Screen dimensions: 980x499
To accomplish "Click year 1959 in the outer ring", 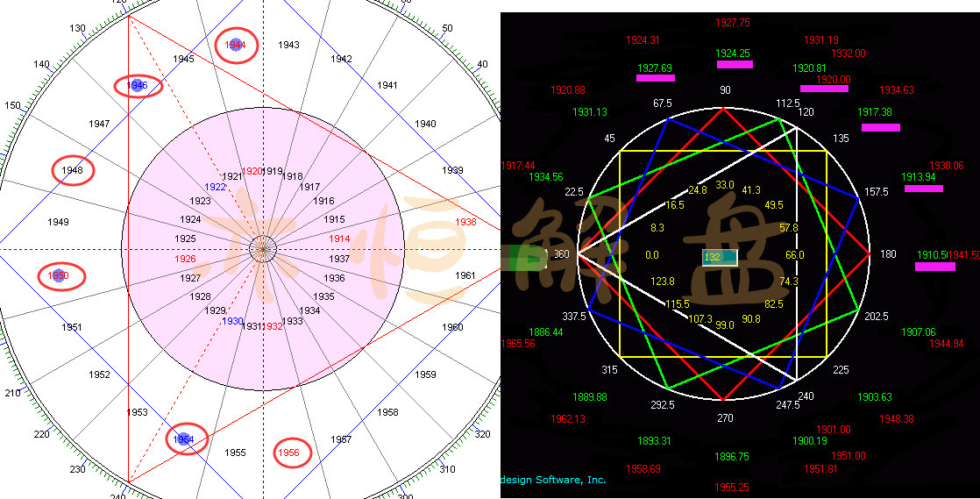I will tap(426, 375).
